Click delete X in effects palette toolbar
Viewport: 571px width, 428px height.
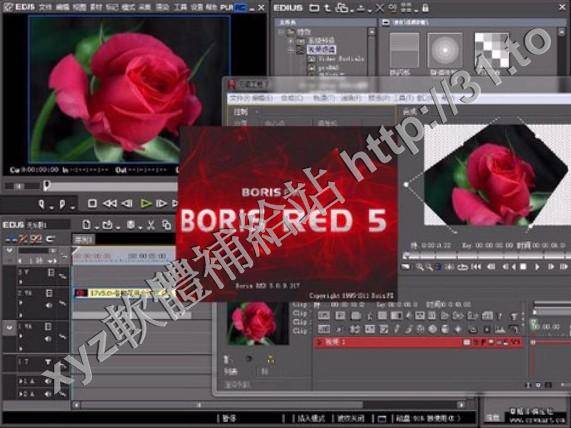click(379, 8)
